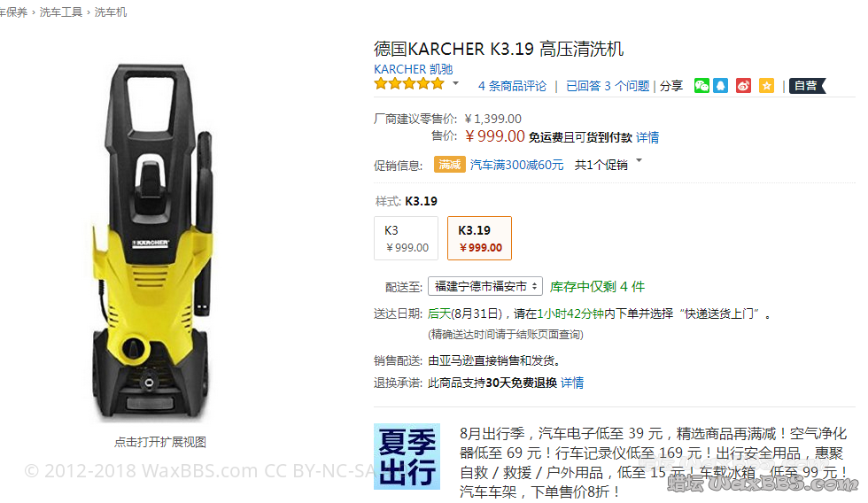Click the orange 满减 promotion tag

[450, 165]
